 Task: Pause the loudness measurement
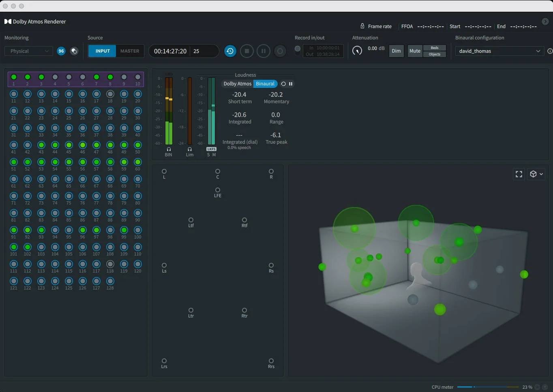[x=291, y=84]
